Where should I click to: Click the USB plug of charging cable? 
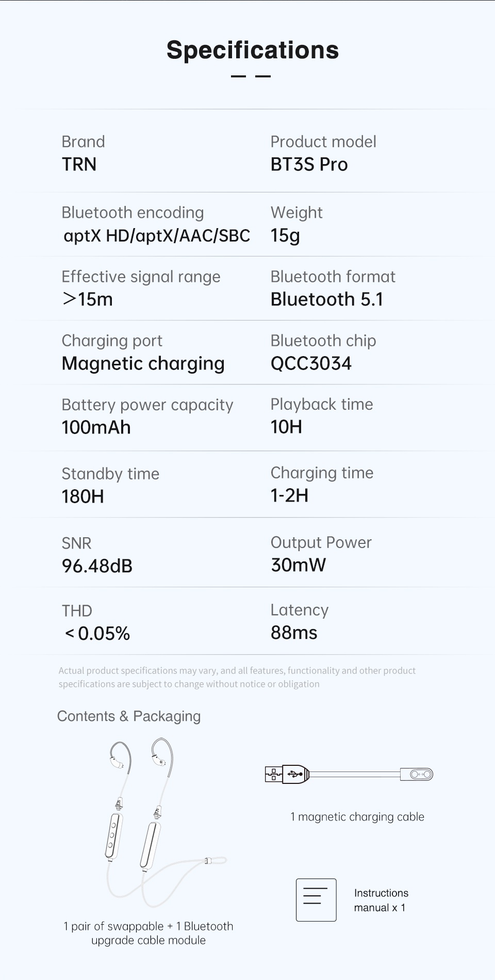click(x=287, y=774)
